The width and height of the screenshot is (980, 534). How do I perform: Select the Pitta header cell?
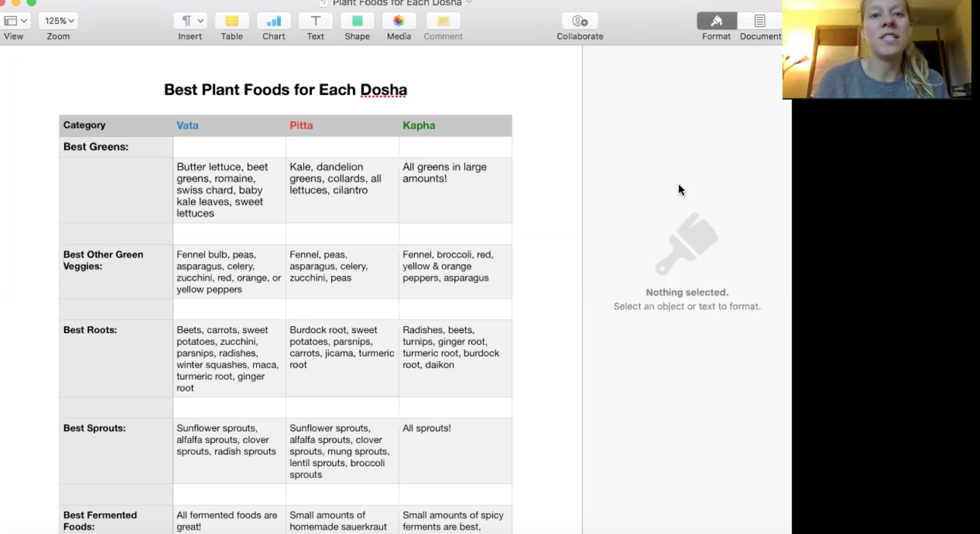tap(342, 126)
